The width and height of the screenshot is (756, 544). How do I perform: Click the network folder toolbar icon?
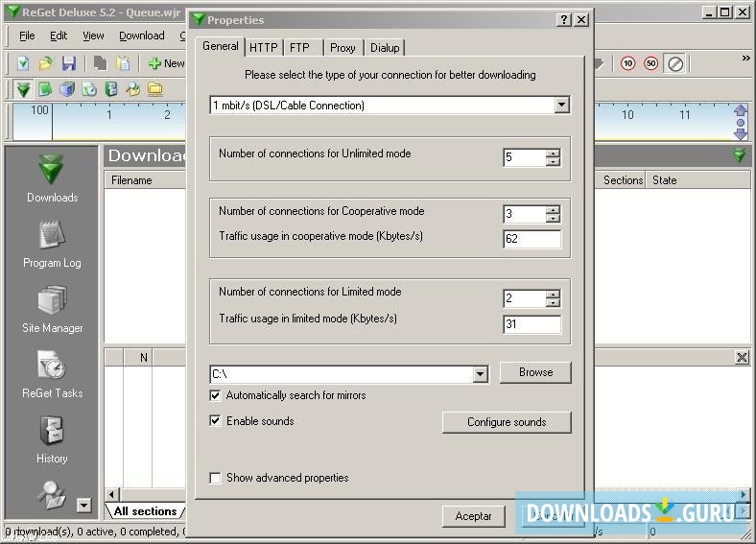pos(155,89)
